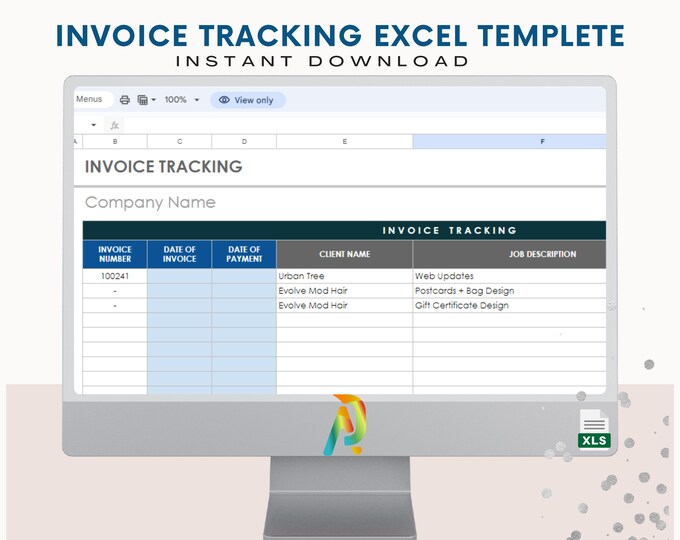The width and height of the screenshot is (680, 540).
Task: Select Evolve Mod Hair beside Gift Certificate row
Action: 345,305
